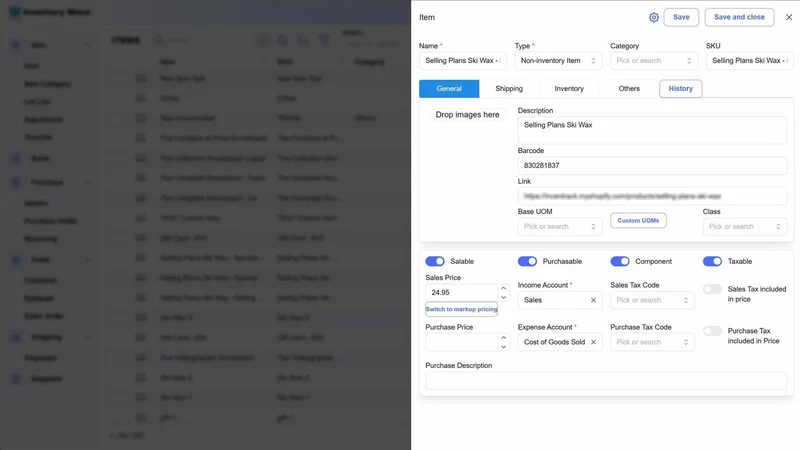The height and width of the screenshot is (450, 800).
Task: Edit the Barcode field 830281837
Action: (x=652, y=166)
